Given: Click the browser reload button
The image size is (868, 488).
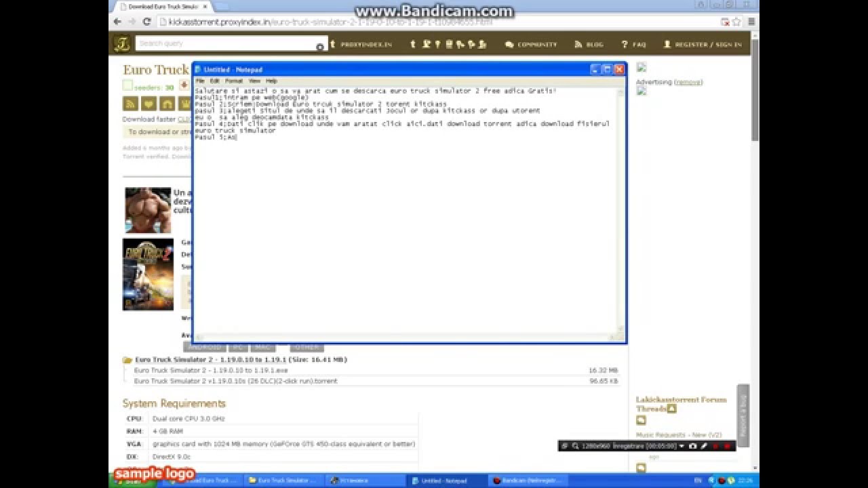Looking at the screenshot, I should coord(146,22).
